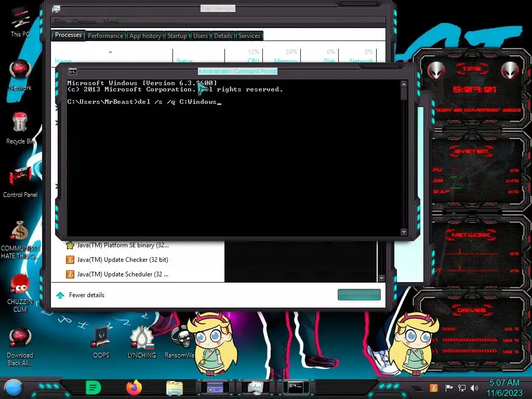Viewport: 532px width, 399px height.
Task: Open the Network desktop icon
Action: tap(20, 75)
